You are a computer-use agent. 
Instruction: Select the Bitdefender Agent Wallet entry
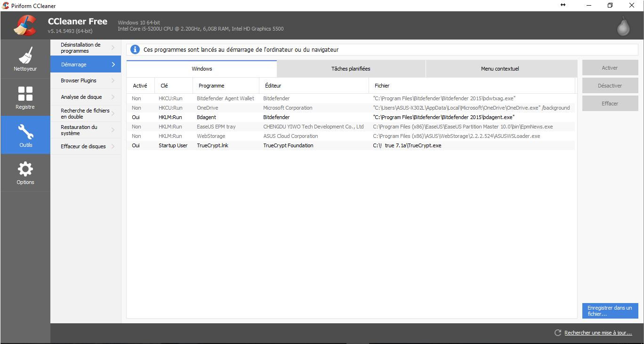point(351,98)
